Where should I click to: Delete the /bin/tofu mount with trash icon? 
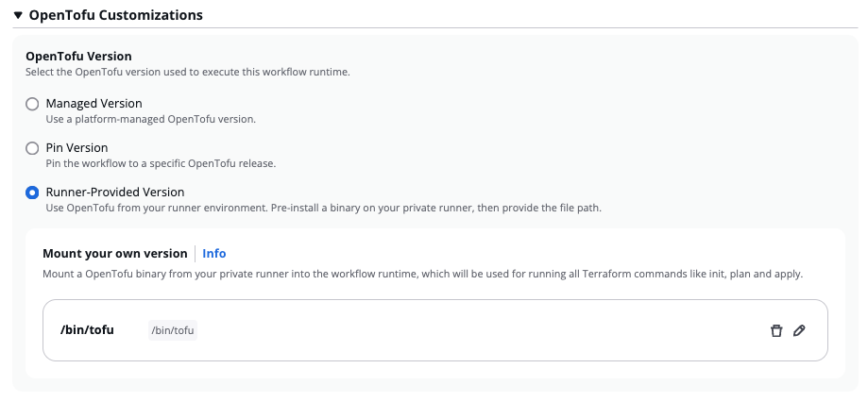pyautogui.click(x=776, y=330)
